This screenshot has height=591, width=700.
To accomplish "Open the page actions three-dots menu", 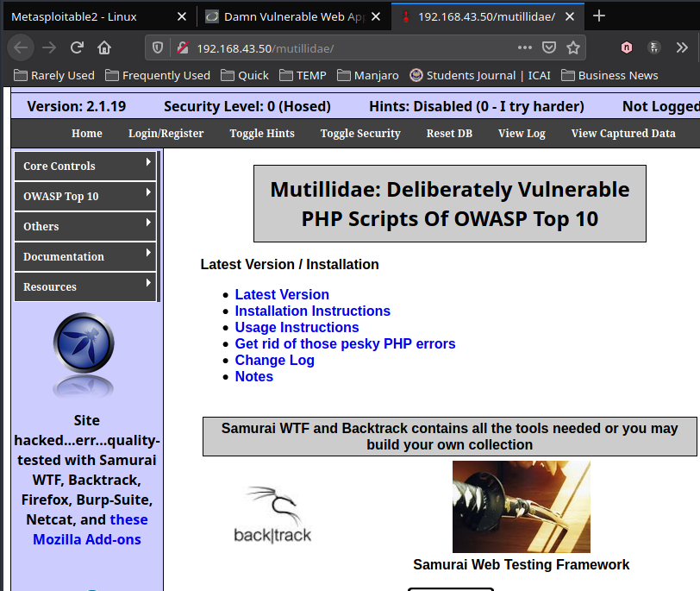I will pyautogui.click(x=524, y=47).
